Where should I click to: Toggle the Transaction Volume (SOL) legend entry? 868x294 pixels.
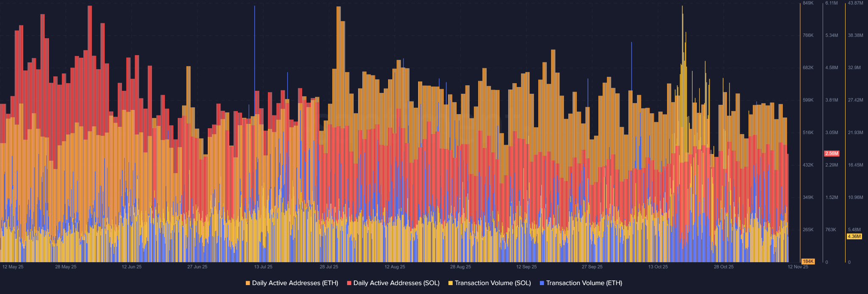(492, 283)
